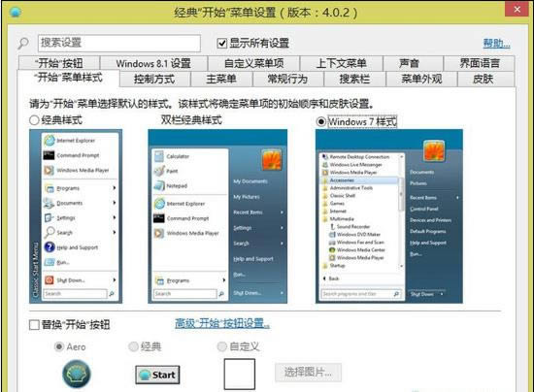Viewport: 534px width, 392px height.
Task: Toggle the 显示所有设置 checkbox
Action: 221,44
